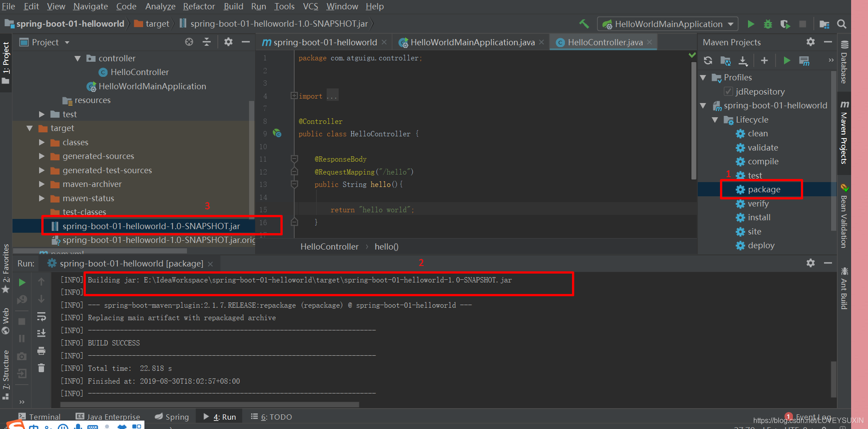The width and height of the screenshot is (868, 429).
Task: Collapse the target folder
Action: click(x=30, y=128)
